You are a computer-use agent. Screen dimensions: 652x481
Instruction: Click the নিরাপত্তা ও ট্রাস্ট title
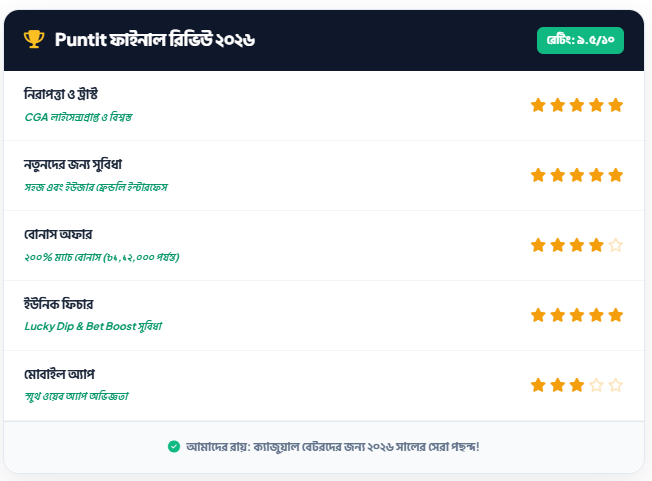(60, 94)
